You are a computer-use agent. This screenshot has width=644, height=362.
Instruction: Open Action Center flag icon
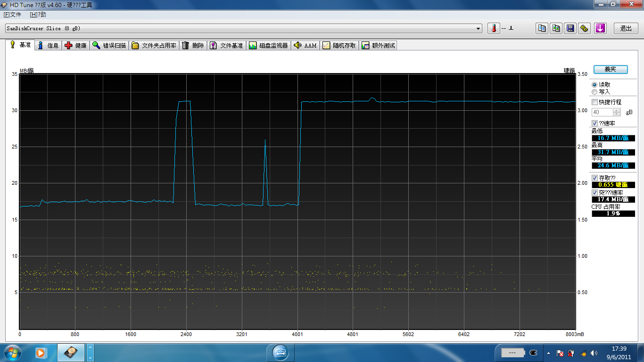560,353
